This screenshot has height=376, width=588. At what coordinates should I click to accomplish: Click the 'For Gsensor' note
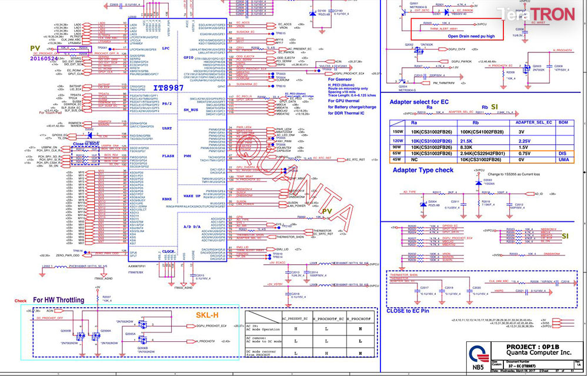pos(340,79)
